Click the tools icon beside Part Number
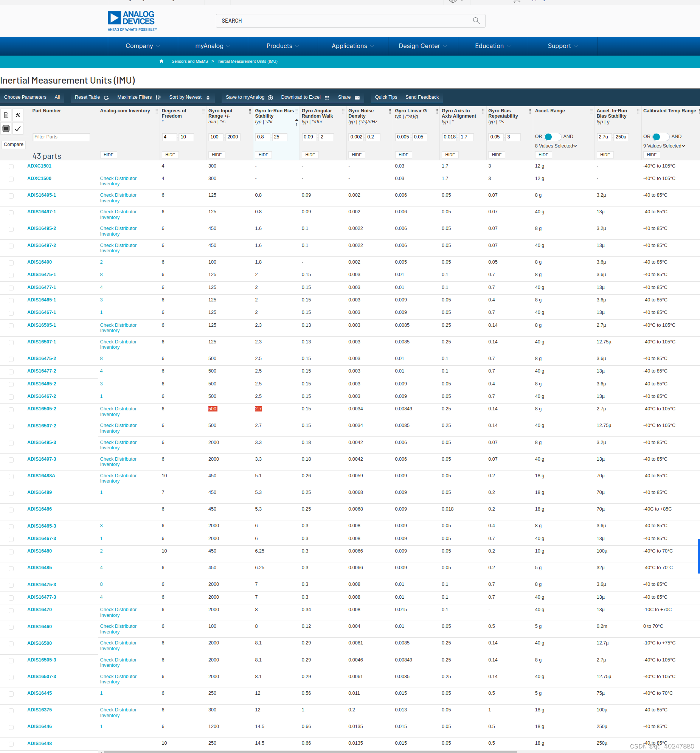This screenshot has width=700, height=753. tap(18, 115)
